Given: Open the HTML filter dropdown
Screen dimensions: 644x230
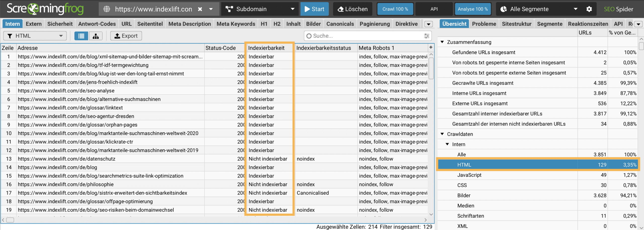Looking at the screenshot, I should (x=35, y=36).
